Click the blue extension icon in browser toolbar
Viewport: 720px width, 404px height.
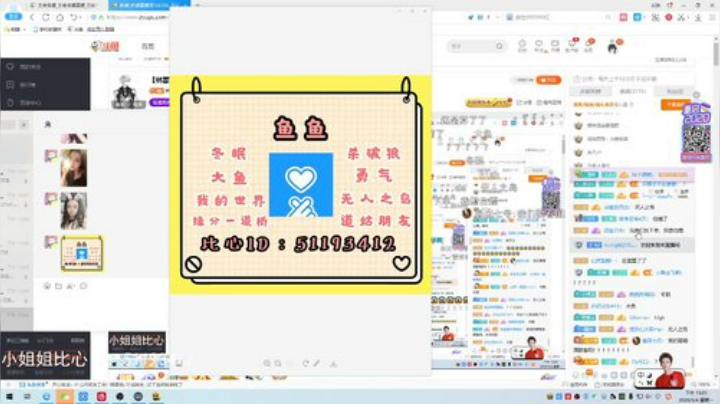point(638,17)
